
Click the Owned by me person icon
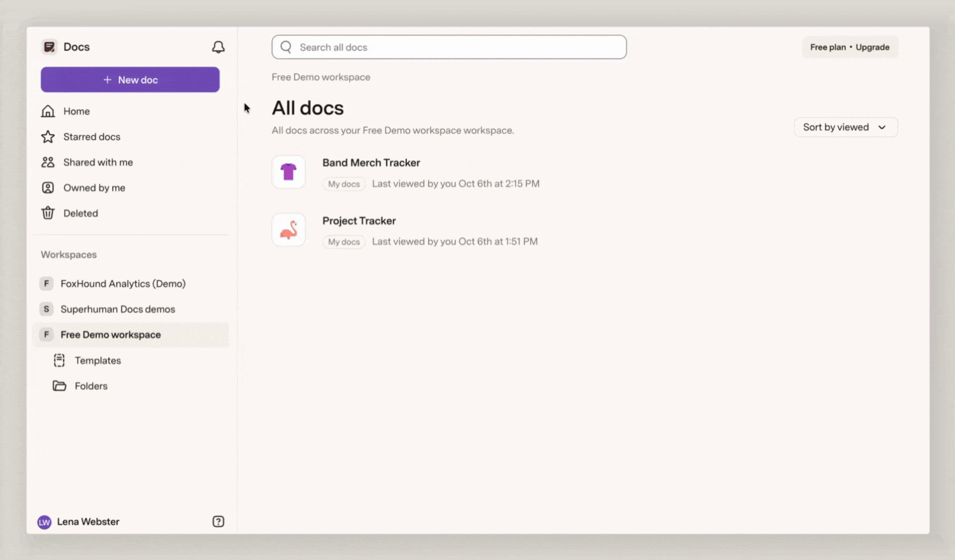[48, 188]
